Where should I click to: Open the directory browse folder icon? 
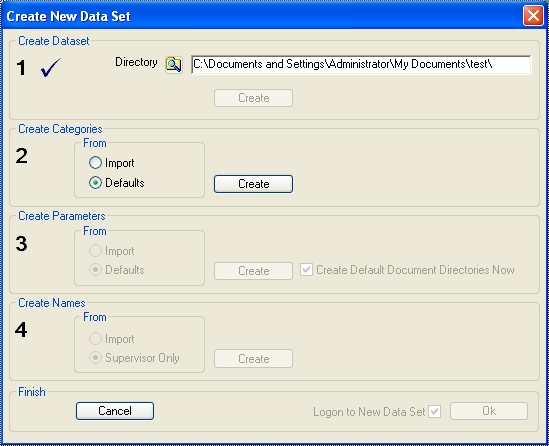[x=174, y=64]
